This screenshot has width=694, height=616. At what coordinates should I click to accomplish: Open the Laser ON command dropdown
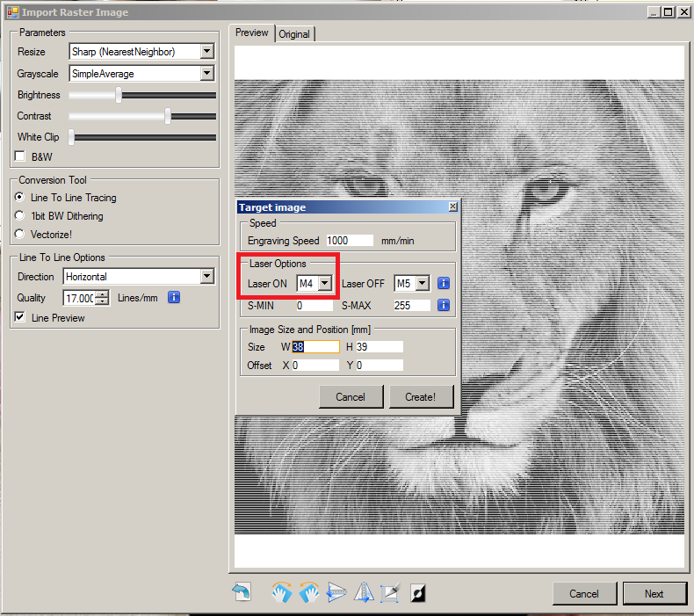tap(325, 283)
